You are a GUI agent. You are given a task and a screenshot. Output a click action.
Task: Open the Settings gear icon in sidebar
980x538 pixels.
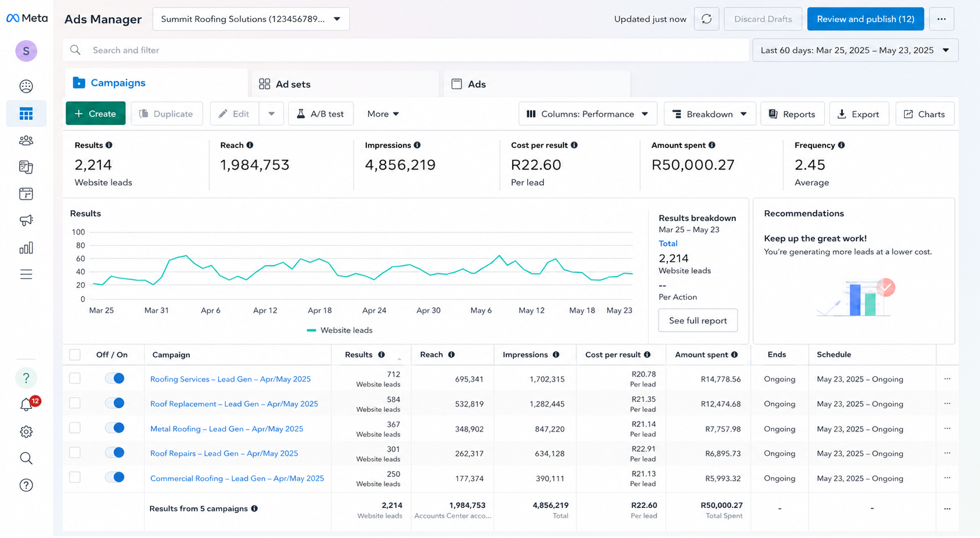point(26,431)
